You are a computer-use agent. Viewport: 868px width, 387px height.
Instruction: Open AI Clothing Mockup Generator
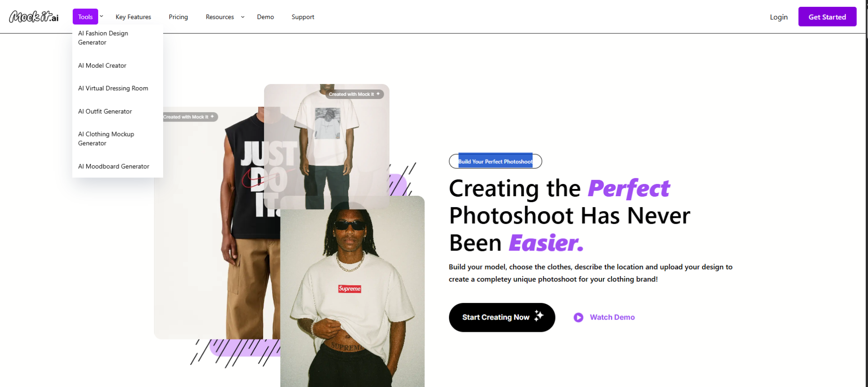click(106, 138)
